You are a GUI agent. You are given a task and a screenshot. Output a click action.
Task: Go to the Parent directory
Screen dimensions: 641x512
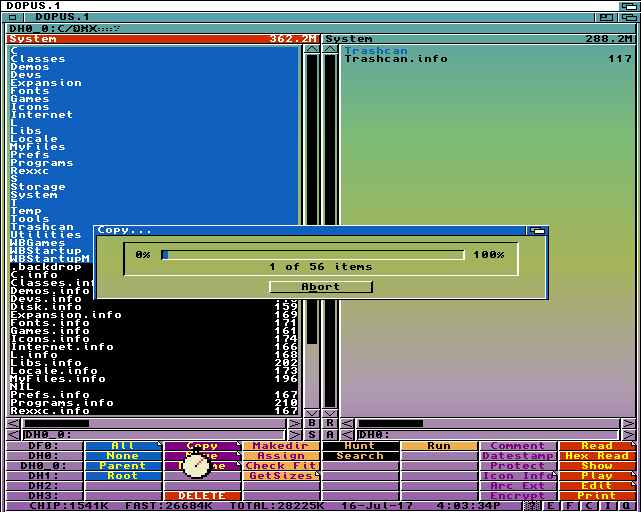tap(123, 466)
